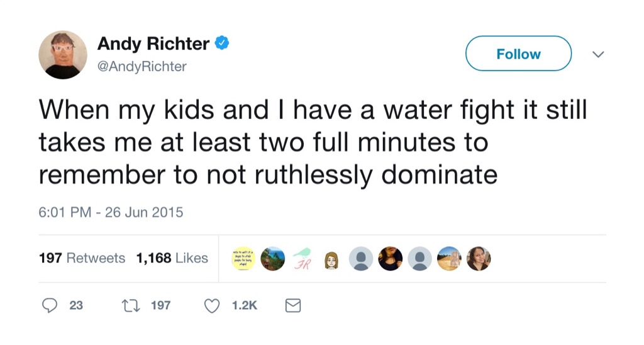The image size is (644, 345).
Task: Click the @AndyRichter handle
Action: point(142,66)
